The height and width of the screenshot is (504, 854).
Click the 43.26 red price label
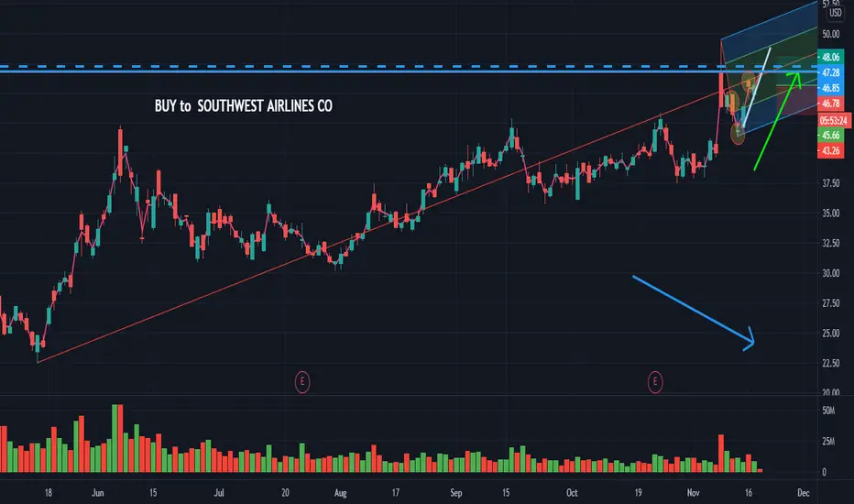coord(830,150)
